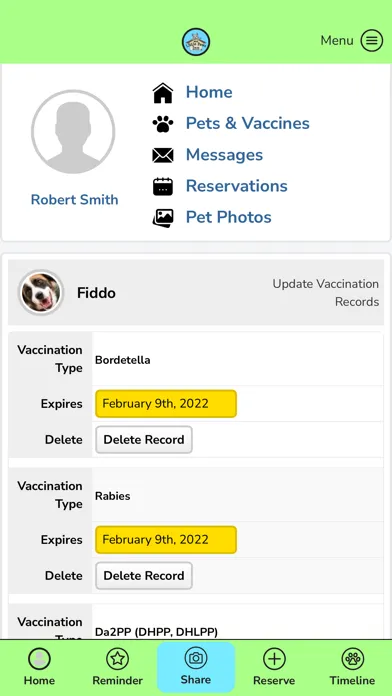Delete Record for Rabies vaccination
392x696 pixels.
(144, 575)
